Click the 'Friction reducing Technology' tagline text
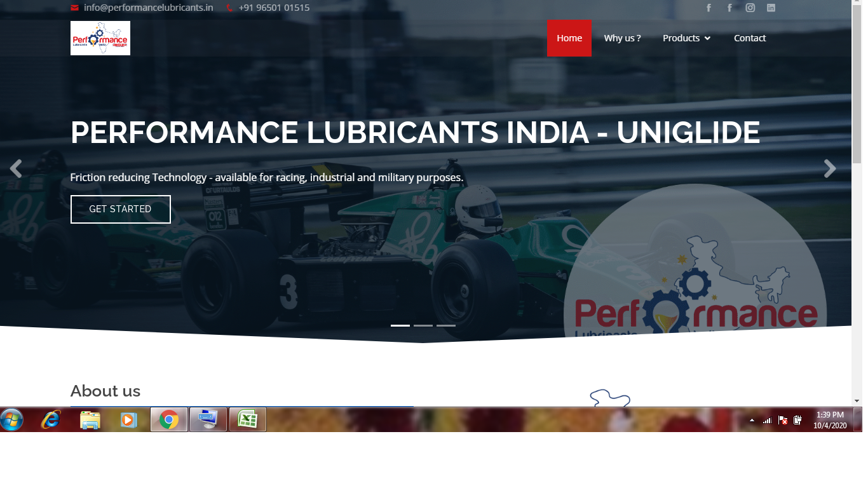This screenshot has height=488, width=868. point(267,177)
